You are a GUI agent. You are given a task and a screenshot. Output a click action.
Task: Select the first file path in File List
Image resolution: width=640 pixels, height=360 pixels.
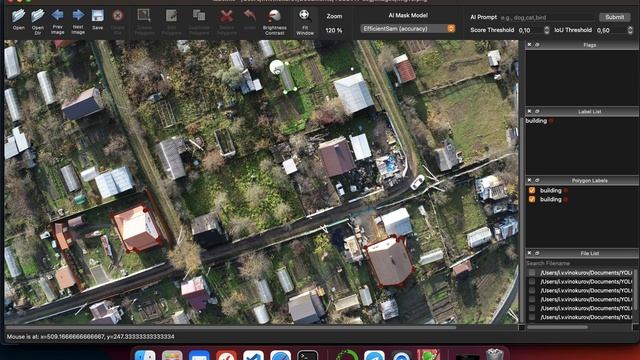click(x=586, y=272)
